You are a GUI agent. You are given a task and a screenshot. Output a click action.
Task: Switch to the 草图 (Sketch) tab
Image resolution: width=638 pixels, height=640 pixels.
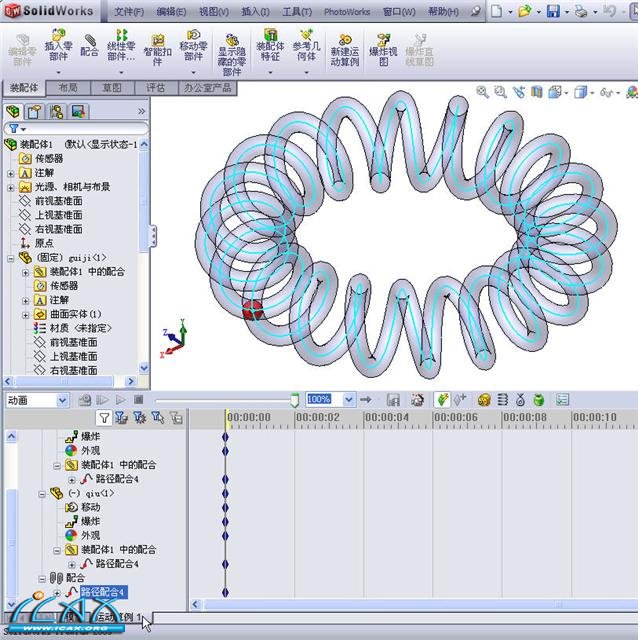(112, 88)
